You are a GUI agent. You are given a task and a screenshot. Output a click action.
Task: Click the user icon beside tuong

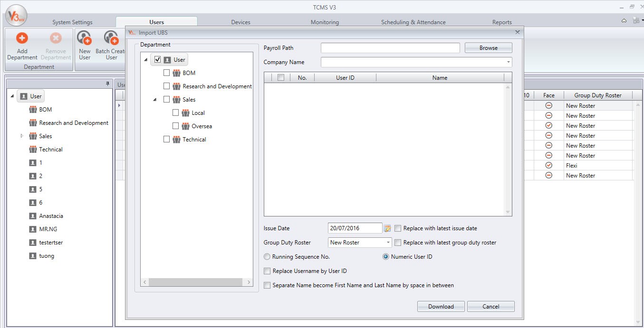[33, 256]
